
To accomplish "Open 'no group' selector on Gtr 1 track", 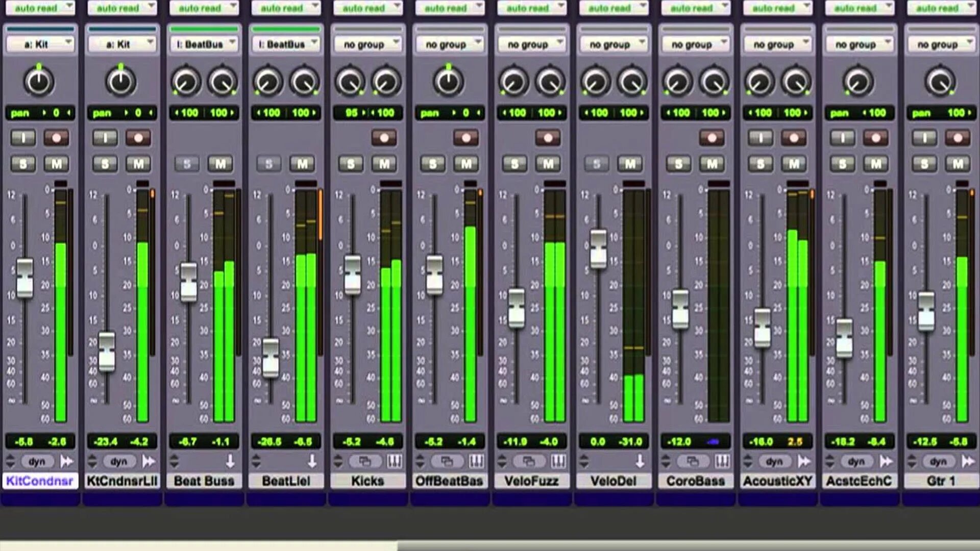I will tap(942, 44).
